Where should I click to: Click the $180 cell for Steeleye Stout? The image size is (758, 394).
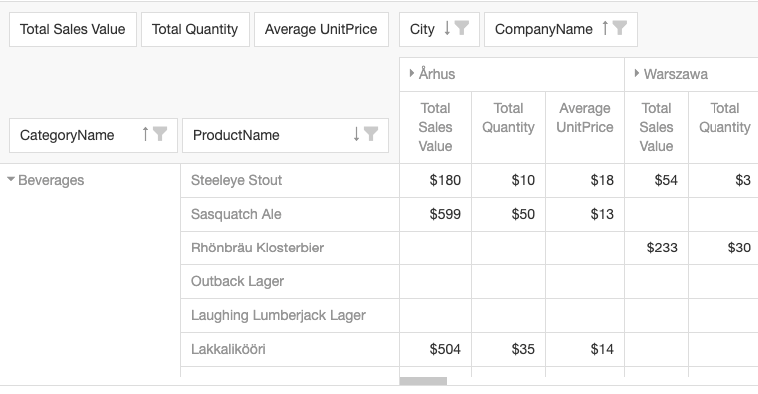click(x=435, y=180)
